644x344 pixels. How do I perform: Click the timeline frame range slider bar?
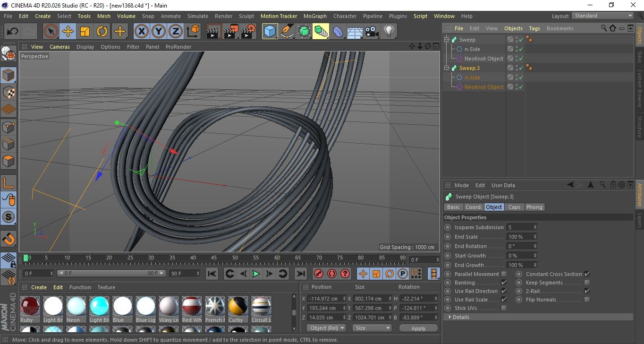coord(112,273)
